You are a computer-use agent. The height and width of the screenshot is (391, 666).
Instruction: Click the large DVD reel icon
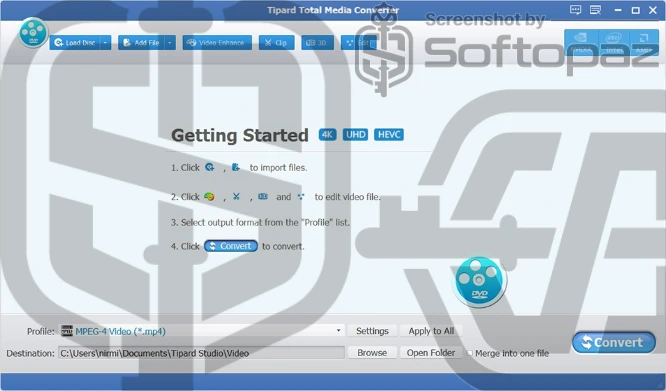pyautogui.click(x=479, y=281)
